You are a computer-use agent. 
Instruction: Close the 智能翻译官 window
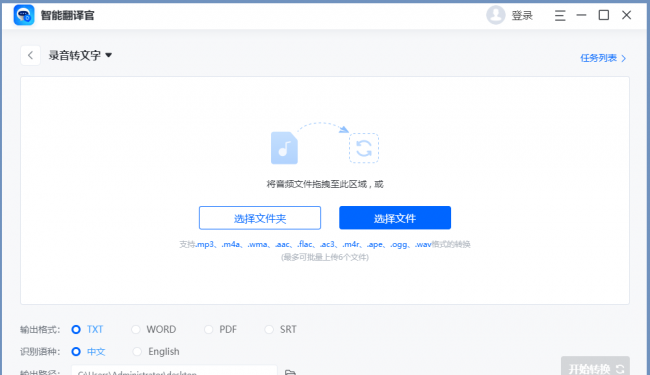click(626, 15)
